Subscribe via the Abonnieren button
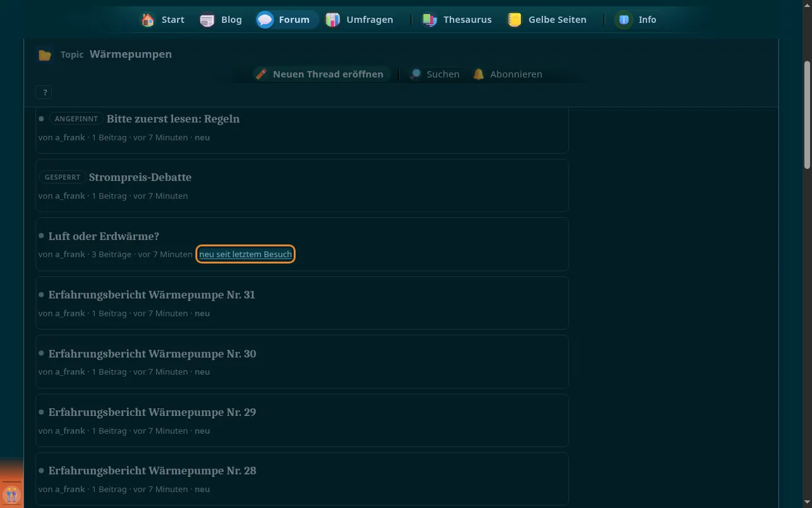Screen dimensions: 812x508 [x=507, y=74]
